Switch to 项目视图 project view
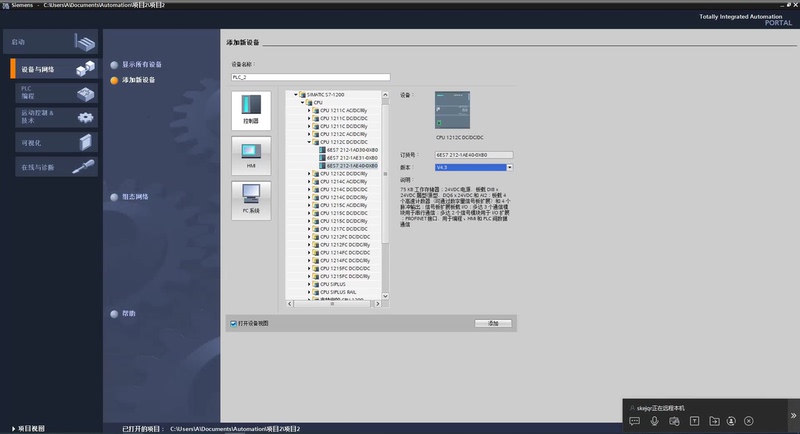This screenshot has height=434, width=800. tap(29, 429)
